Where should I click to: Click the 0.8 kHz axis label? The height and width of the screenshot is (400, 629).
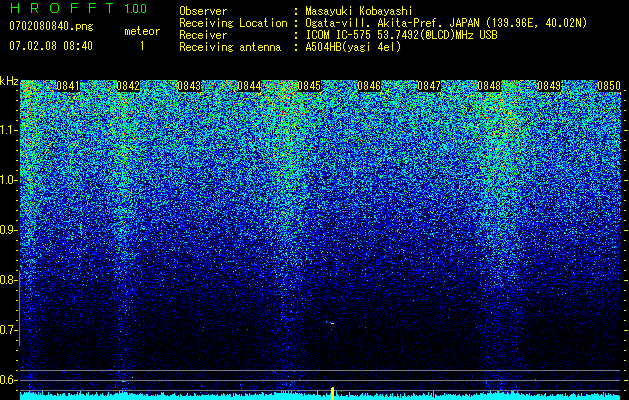[9, 280]
